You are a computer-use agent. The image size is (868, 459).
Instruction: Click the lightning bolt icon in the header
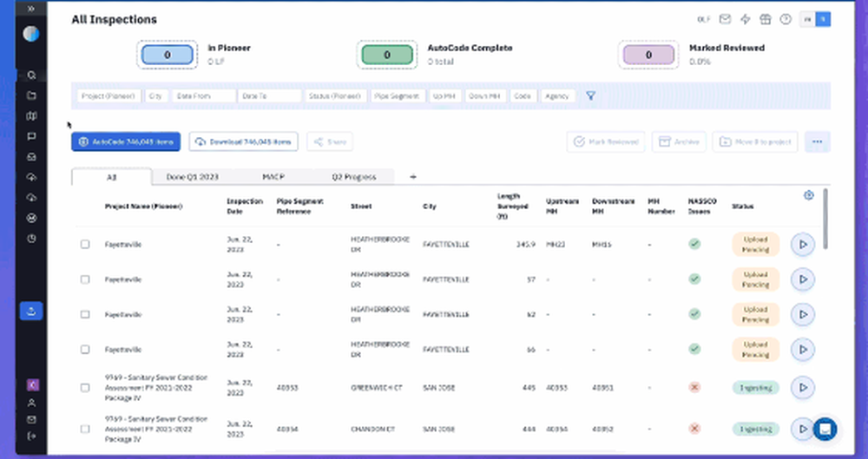(745, 19)
